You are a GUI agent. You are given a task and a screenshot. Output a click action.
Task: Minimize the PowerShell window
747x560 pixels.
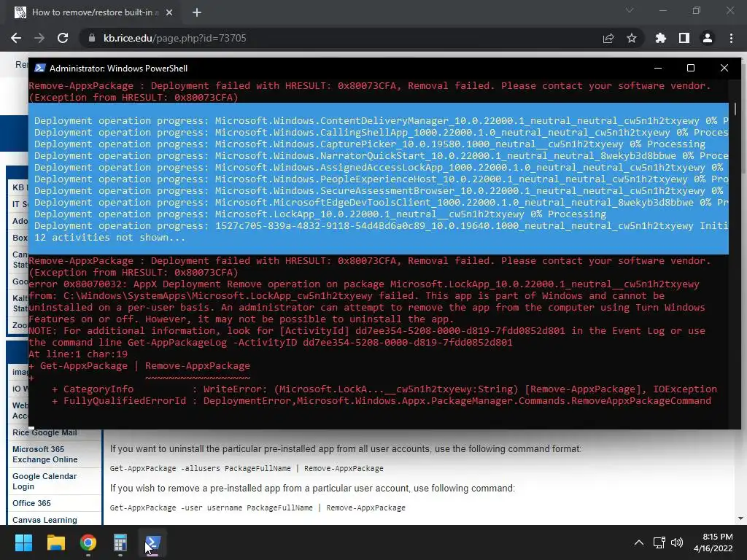click(x=658, y=68)
